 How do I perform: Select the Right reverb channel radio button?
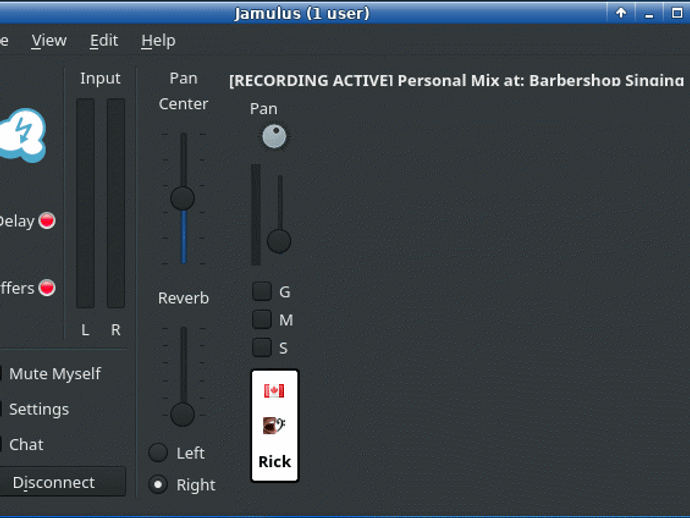(158, 485)
